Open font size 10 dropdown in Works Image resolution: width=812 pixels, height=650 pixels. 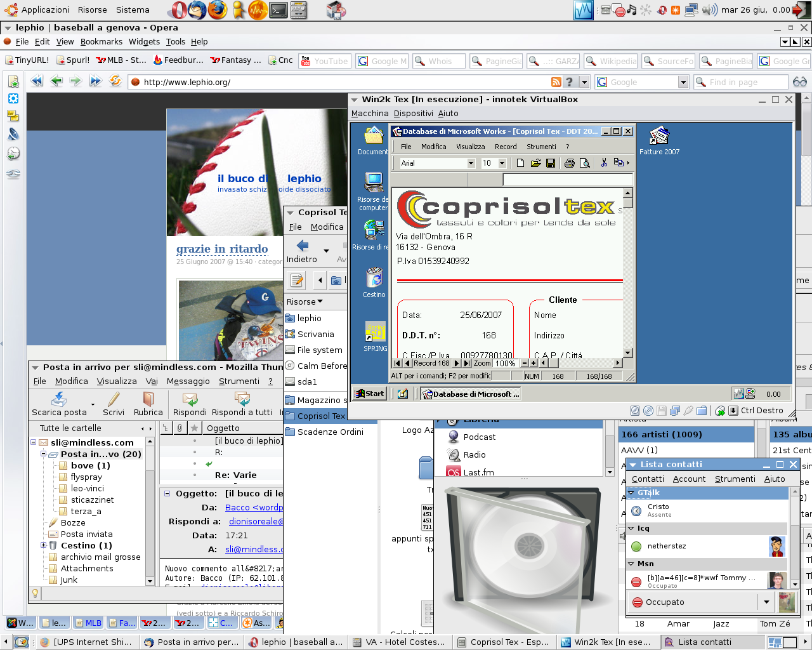click(x=502, y=163)
